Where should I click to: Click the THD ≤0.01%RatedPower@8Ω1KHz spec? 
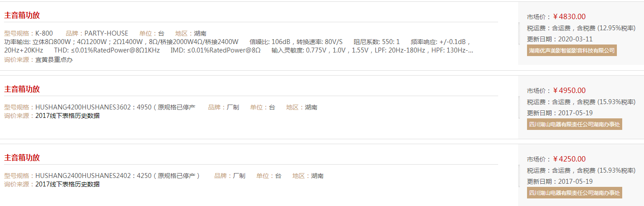pyautogui.click(x=107, y=50)
